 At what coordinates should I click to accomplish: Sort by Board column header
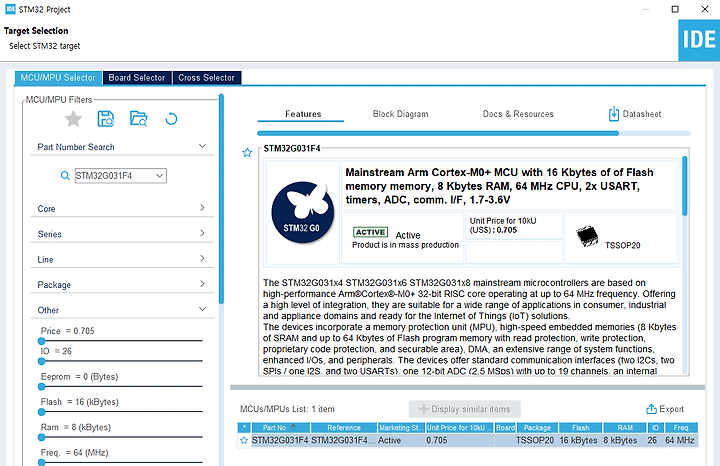(505, 427)
